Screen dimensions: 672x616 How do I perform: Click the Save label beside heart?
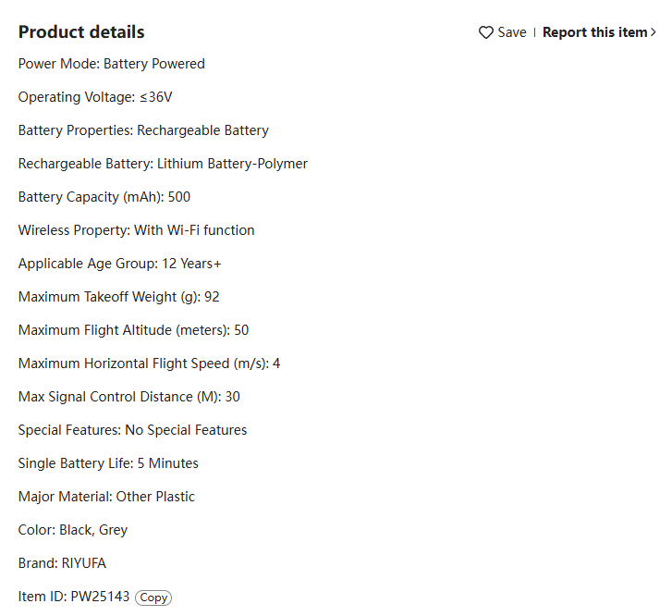512,32
